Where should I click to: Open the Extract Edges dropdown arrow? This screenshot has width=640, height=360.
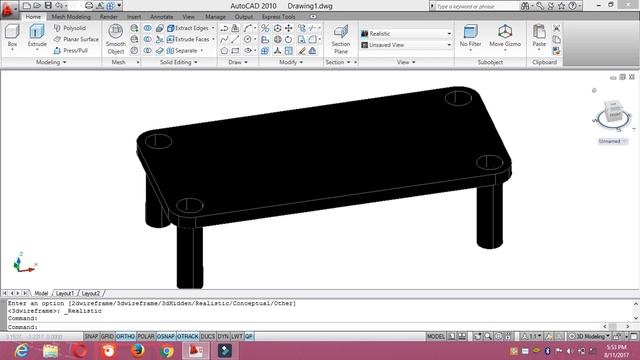click(213, 28)
